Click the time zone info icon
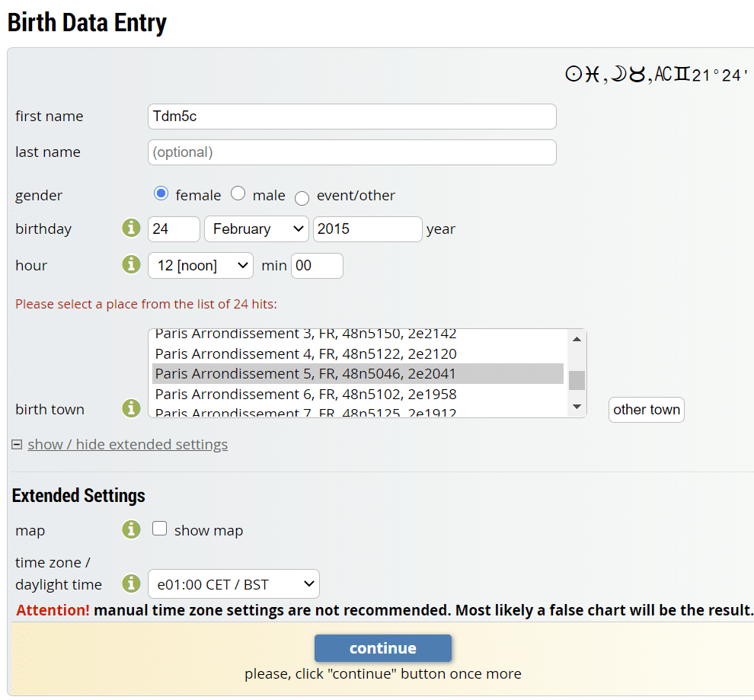Image resolution: width=754 pixels, height=700 pixels. coord(131,583)
